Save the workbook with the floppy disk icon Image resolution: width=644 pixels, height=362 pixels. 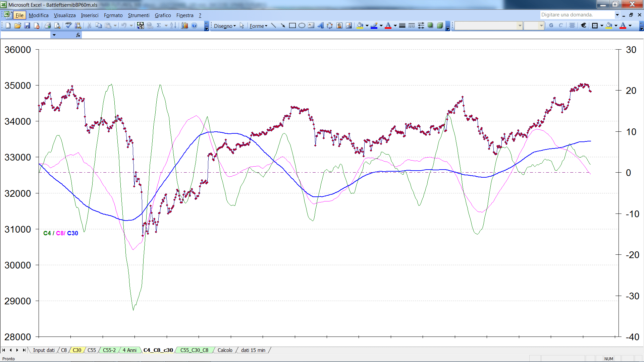pyautogui.click(x=27, y=25)
